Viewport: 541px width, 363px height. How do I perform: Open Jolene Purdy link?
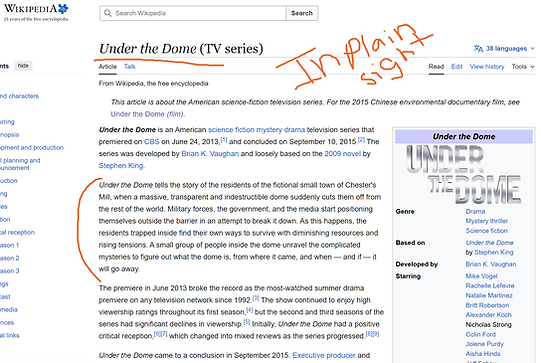click(x=484, y=344)
